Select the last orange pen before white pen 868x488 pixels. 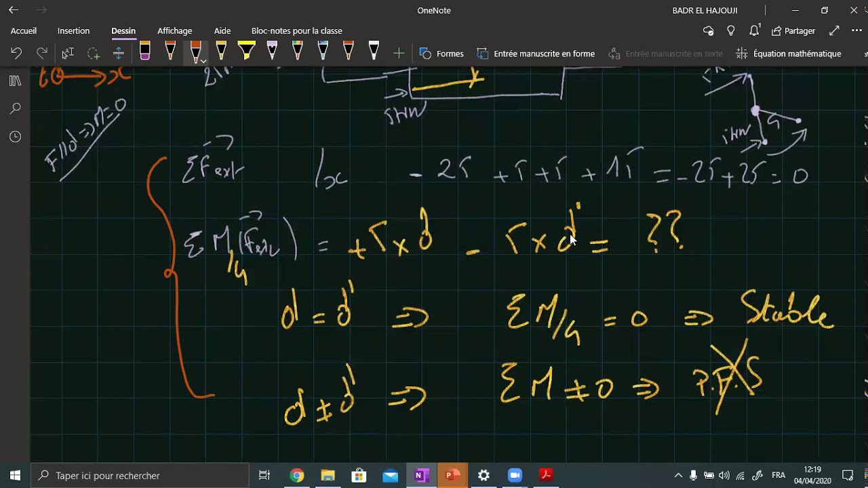pos(348,52)
